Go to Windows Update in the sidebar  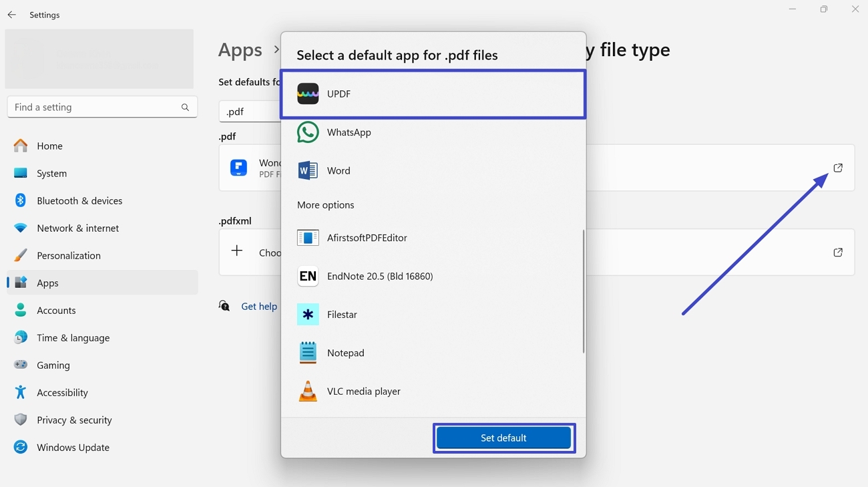(73, 448)
